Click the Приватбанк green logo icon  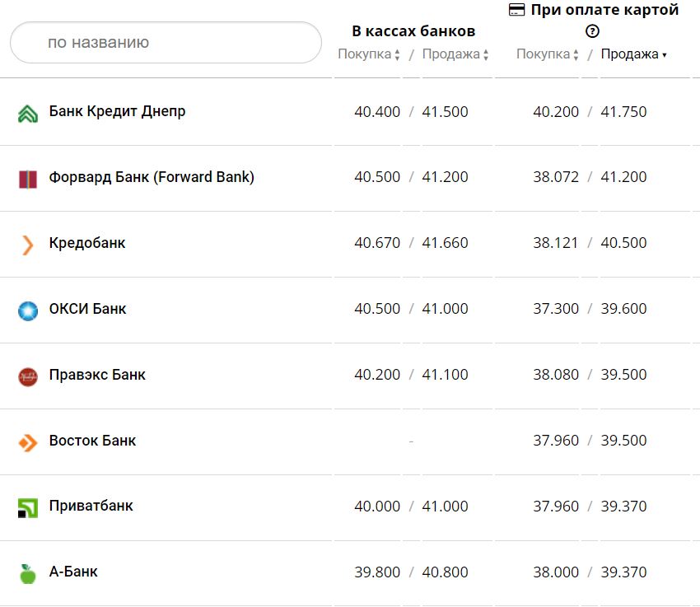click(x=28, y=508)
